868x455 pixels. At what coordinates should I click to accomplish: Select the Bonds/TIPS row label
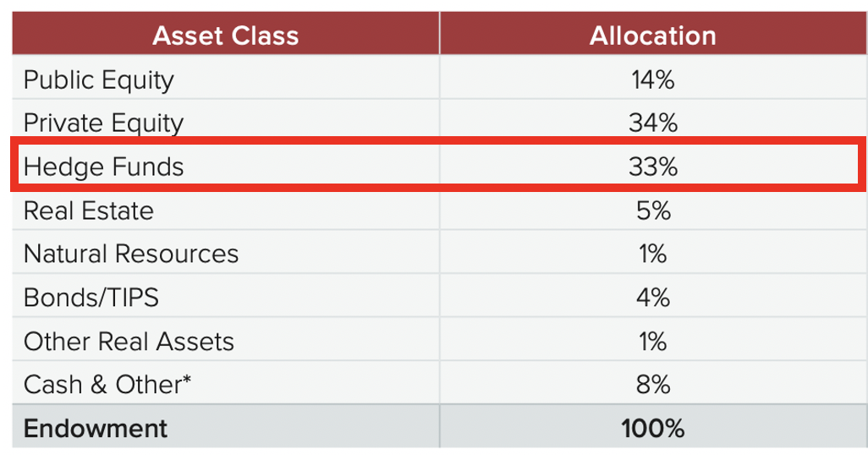[91, 298]
